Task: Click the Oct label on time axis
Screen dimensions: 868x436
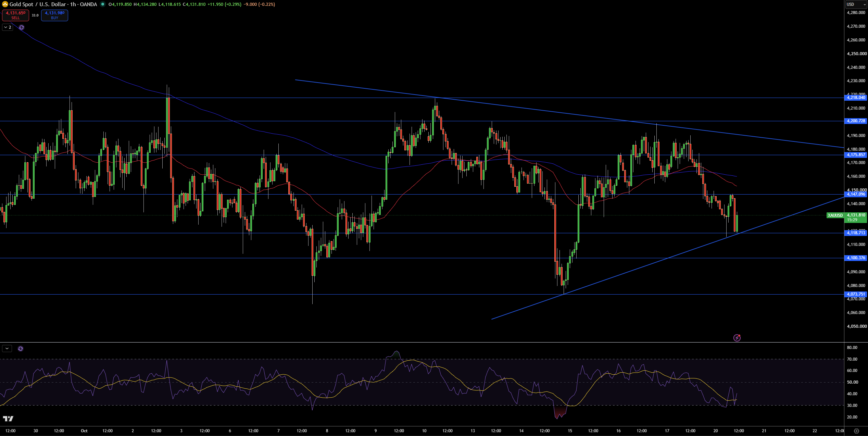Action: (x=84, y=431)
